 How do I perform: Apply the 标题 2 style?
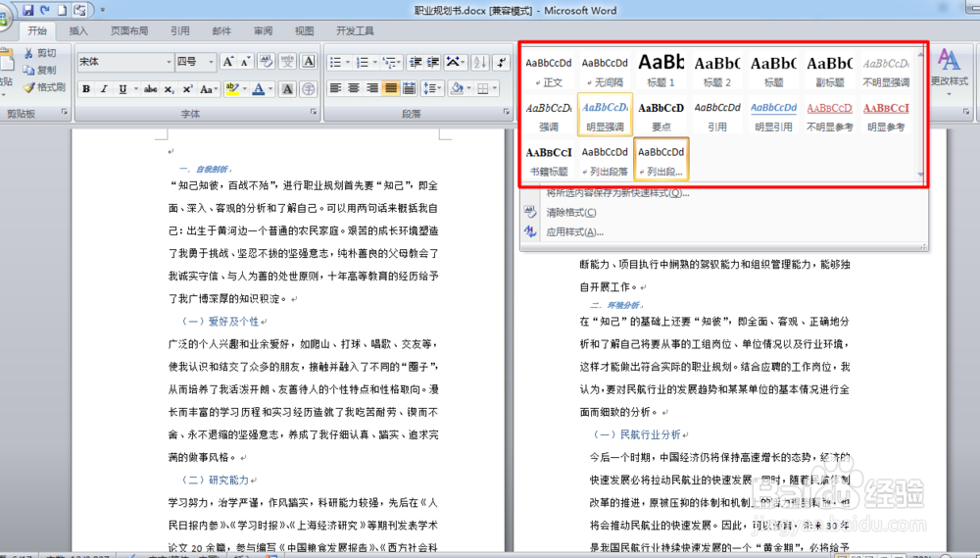tap(717, 70)
